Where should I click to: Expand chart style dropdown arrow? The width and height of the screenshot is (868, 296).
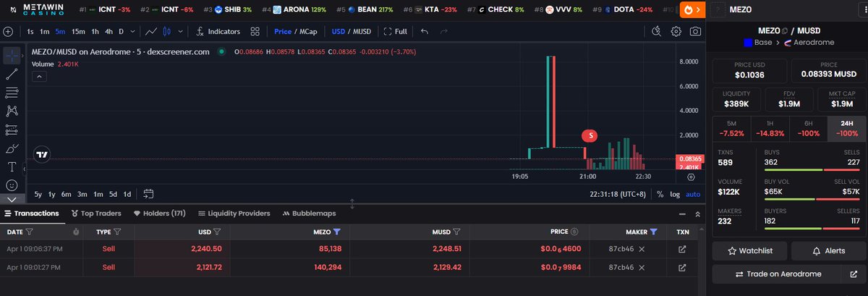point(179,32)
